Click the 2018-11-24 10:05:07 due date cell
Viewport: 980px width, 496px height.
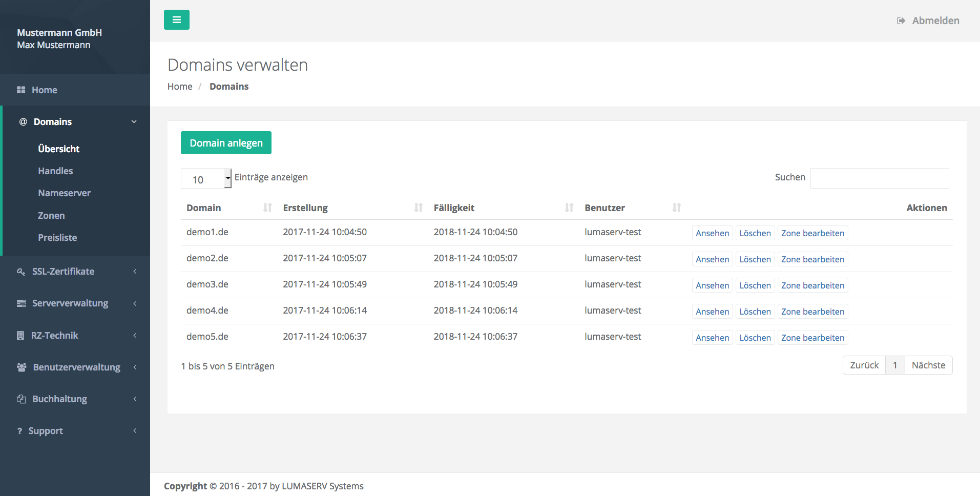click(475, 258)
